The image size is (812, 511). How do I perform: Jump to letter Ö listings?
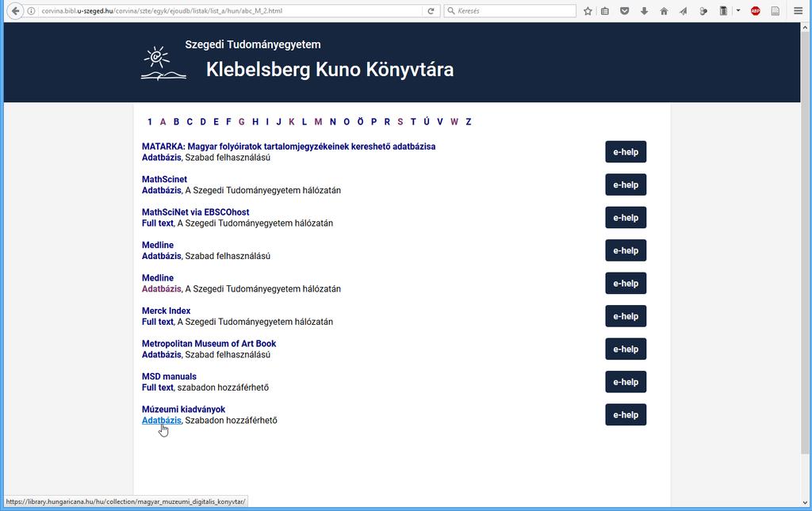[x=361, y=122]
